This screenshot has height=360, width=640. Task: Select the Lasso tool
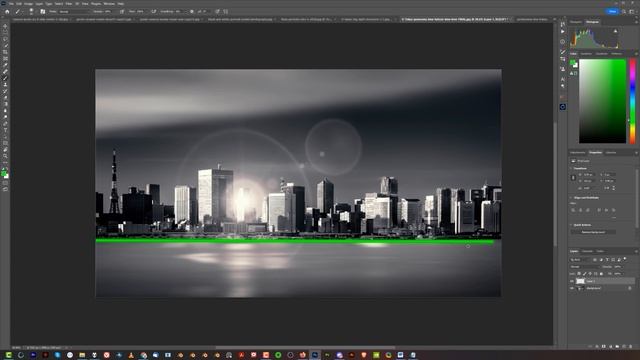pos(5,39)
